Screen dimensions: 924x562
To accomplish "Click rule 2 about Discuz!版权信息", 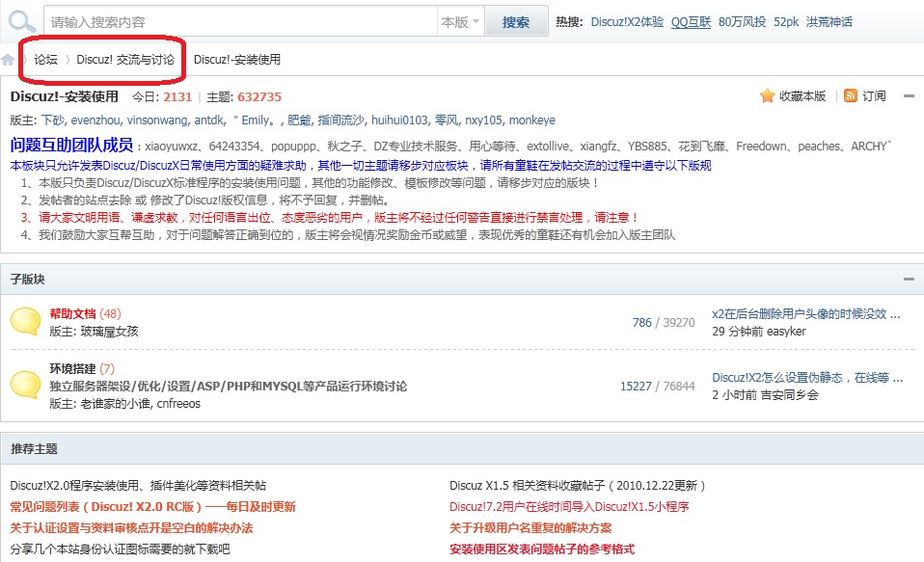I will pyautogui.click(x=205, y=201).
